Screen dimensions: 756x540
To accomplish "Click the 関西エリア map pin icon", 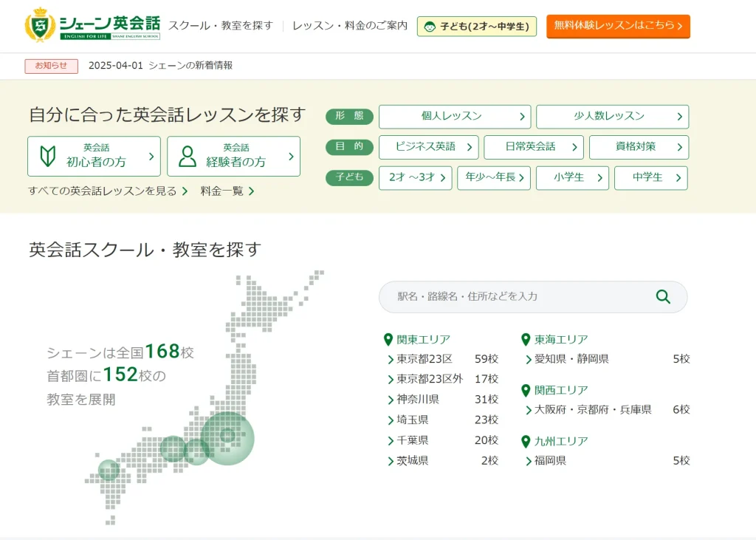I will [526, 390].
